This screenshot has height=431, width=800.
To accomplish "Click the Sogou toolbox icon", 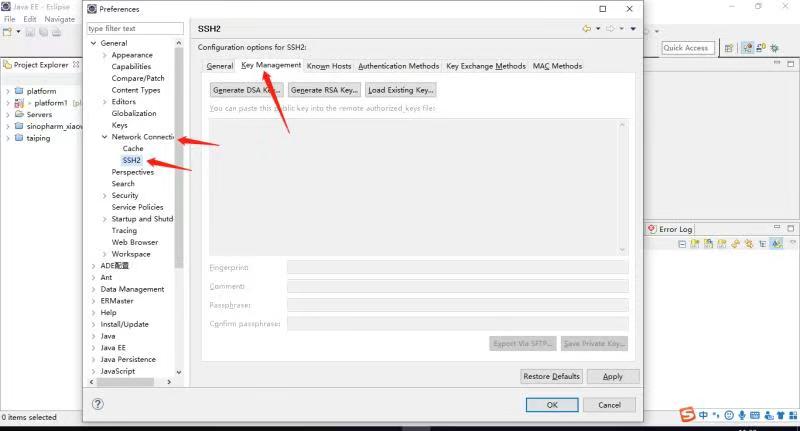I will coord(793,415).
